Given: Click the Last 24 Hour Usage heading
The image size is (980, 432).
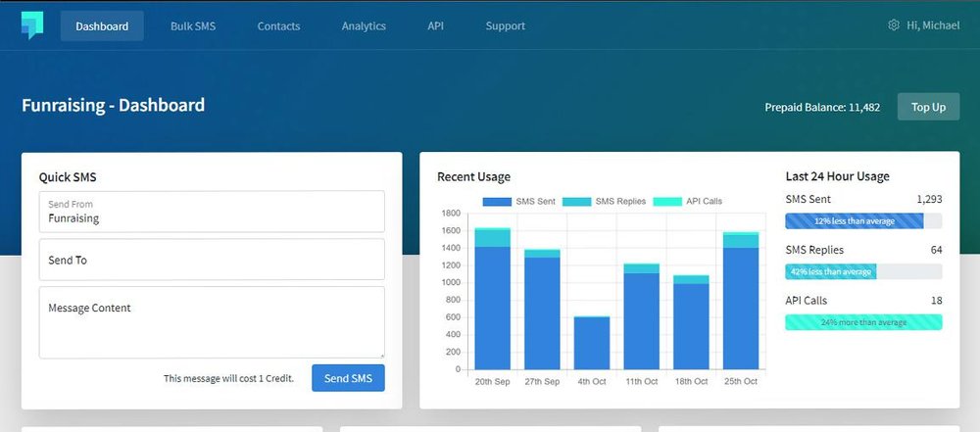Looking at the screenshot, I should (x=838, y=176).
